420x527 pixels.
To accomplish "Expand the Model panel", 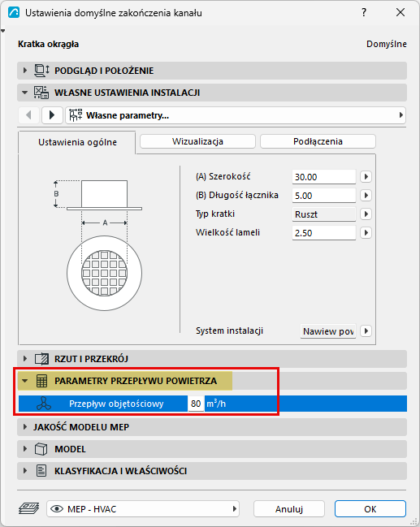I will pyautogui.click(x=25, y=449).
